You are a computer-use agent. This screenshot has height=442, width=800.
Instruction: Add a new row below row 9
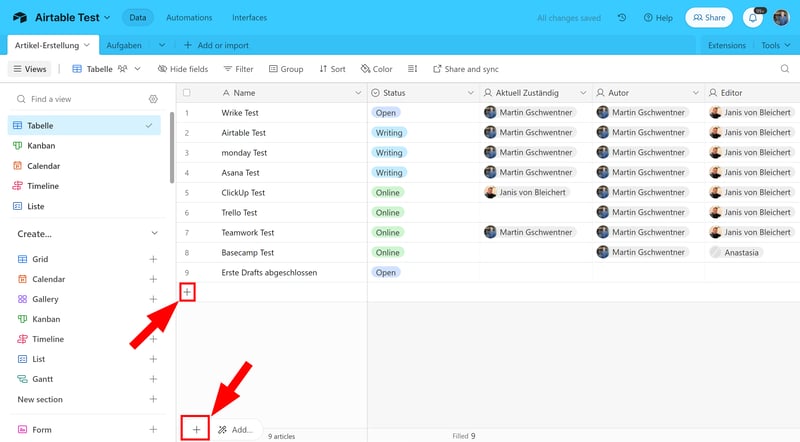[x=187, y=292]
